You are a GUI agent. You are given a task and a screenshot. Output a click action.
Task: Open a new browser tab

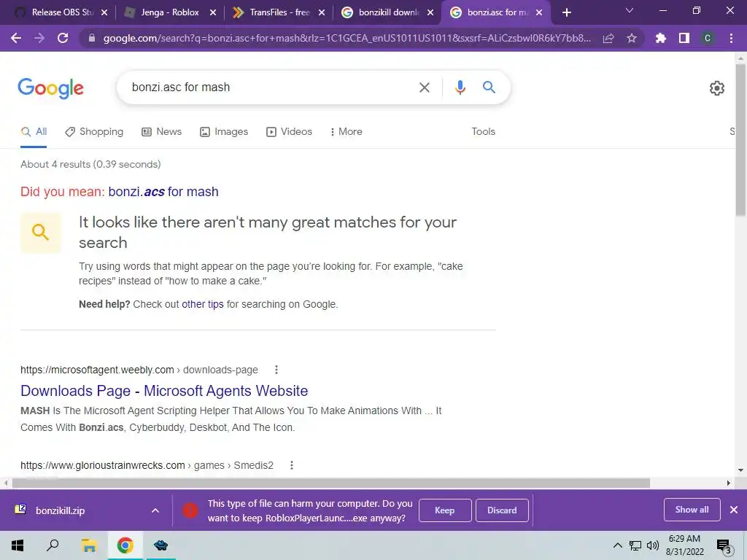tap(566, 12)
